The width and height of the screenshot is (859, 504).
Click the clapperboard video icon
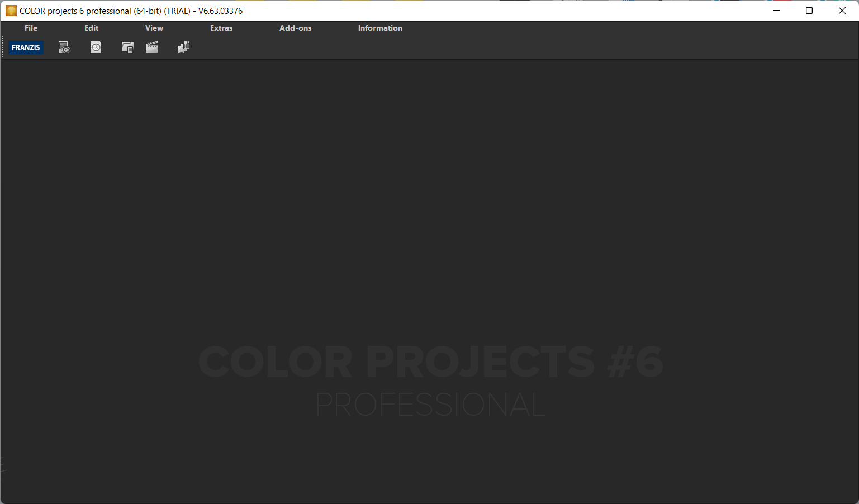pos(152,47)
